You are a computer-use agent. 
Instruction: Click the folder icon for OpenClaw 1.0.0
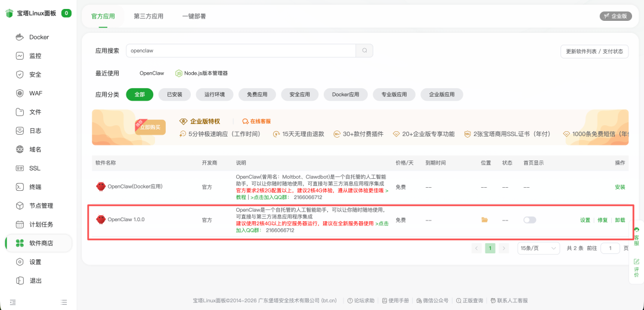click(x=485, y=220)
